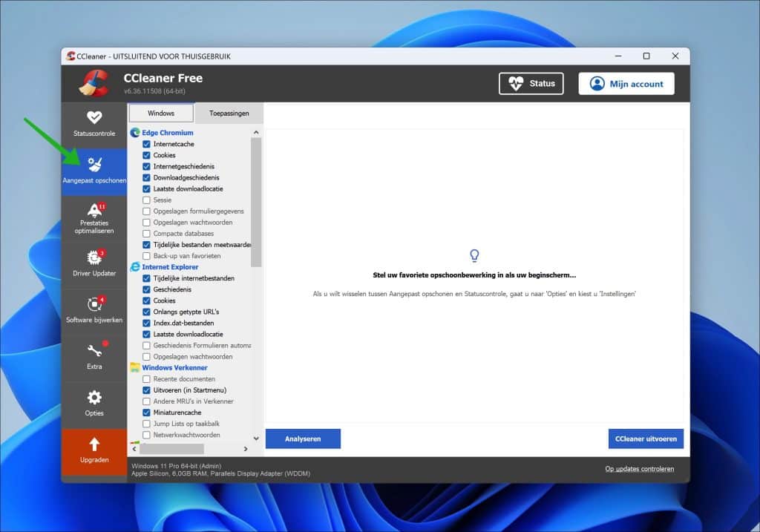
Task: Enable the Sessie checkbox
Action: tap(146, 200)
